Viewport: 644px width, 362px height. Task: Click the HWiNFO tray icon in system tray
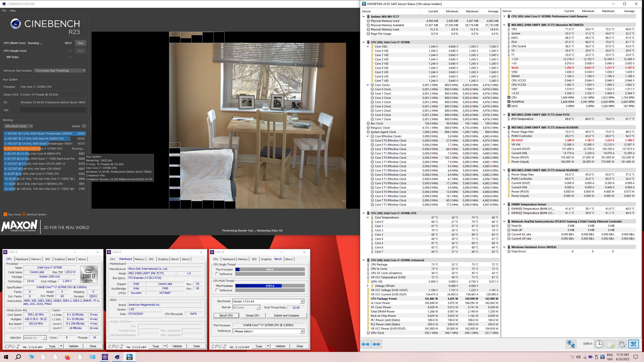[602, 357]
